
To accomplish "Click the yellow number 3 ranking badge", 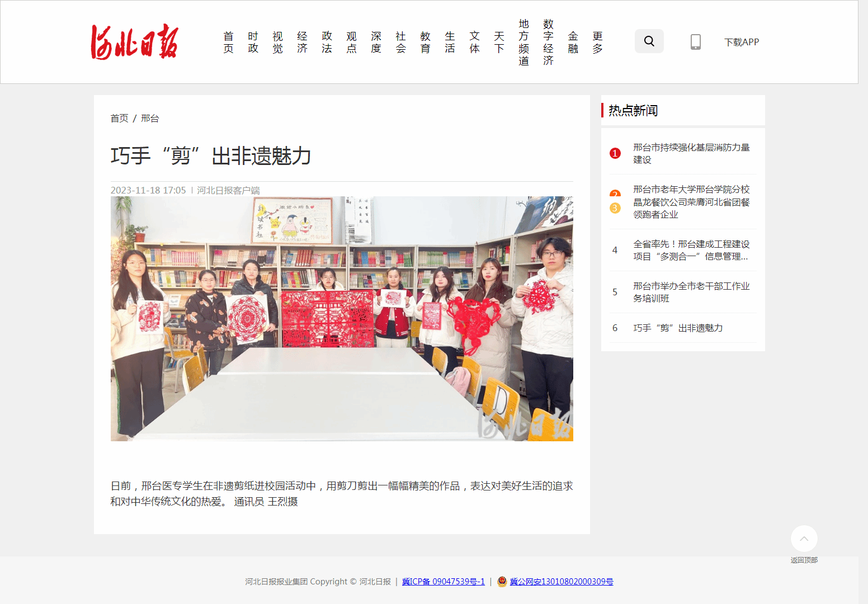I will point(615,208).
